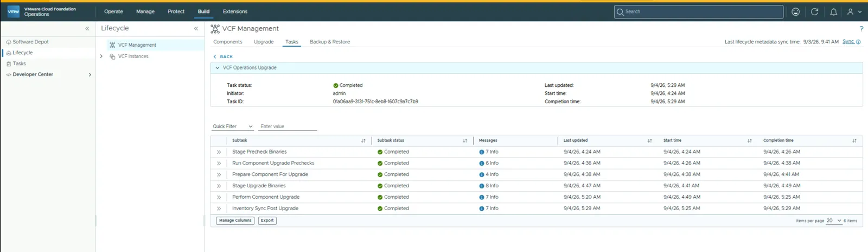The image size is (868, 252).
Task: Click the VCF Management tree icon
Action: pos(112,45)
